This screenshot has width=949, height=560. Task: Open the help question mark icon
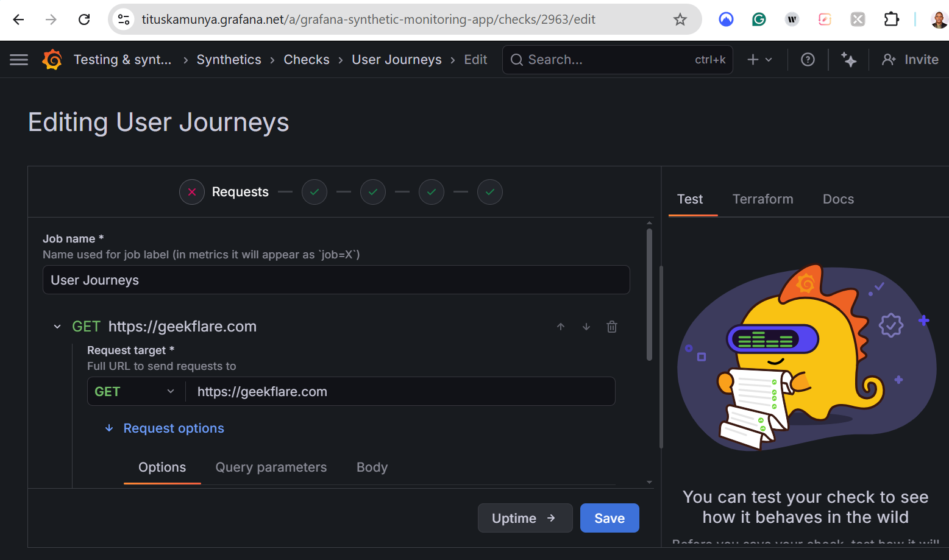click(808, 60)
